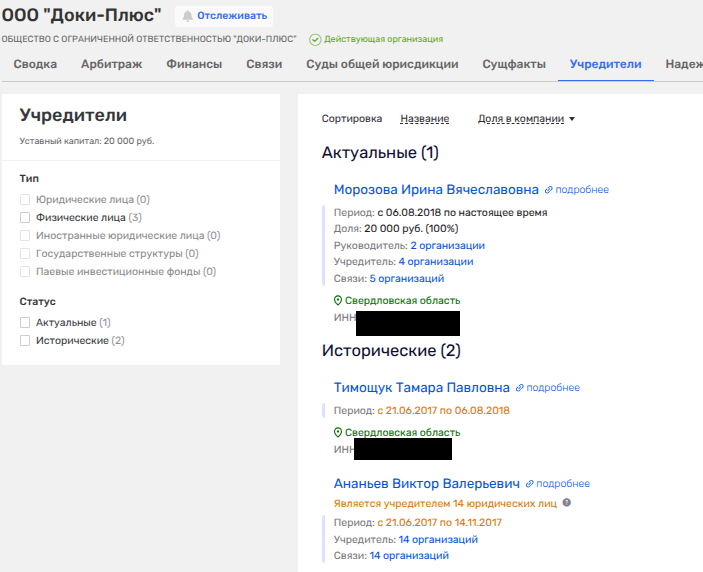Image resolution: width=703 pixels, height=572 pixels.
Task: Enable the Физические лица checkbox
Action: coord(25,217)
